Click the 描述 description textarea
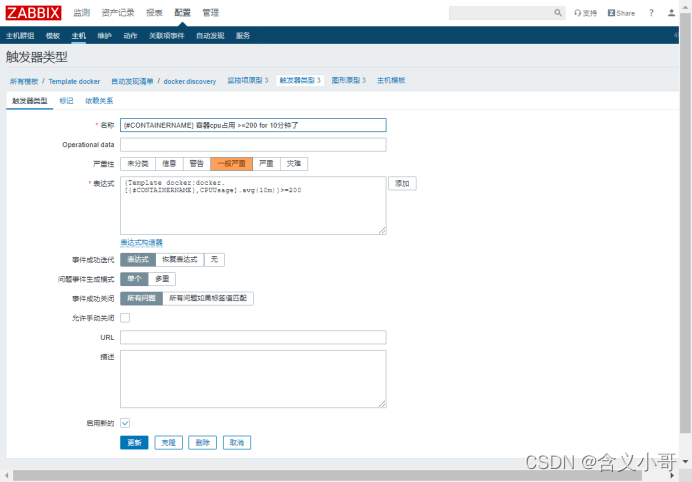Viewport: 692px width, 482px height. (x=253, y=379)
